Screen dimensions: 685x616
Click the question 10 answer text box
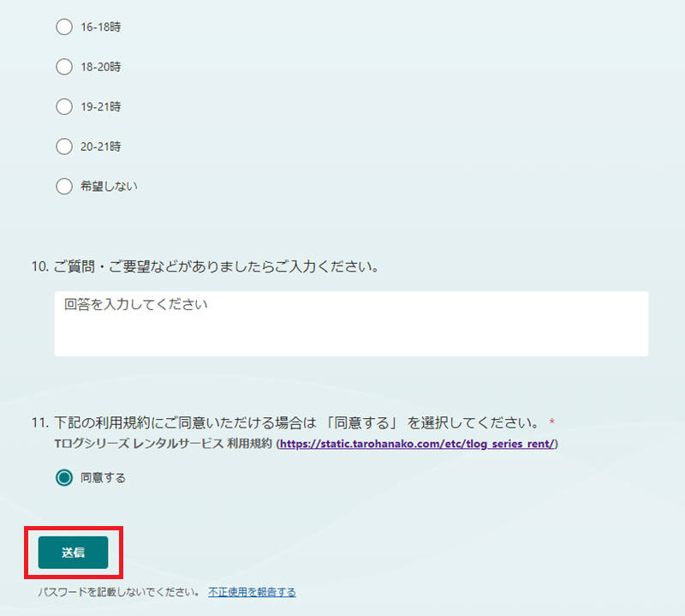tap(351, 324)
